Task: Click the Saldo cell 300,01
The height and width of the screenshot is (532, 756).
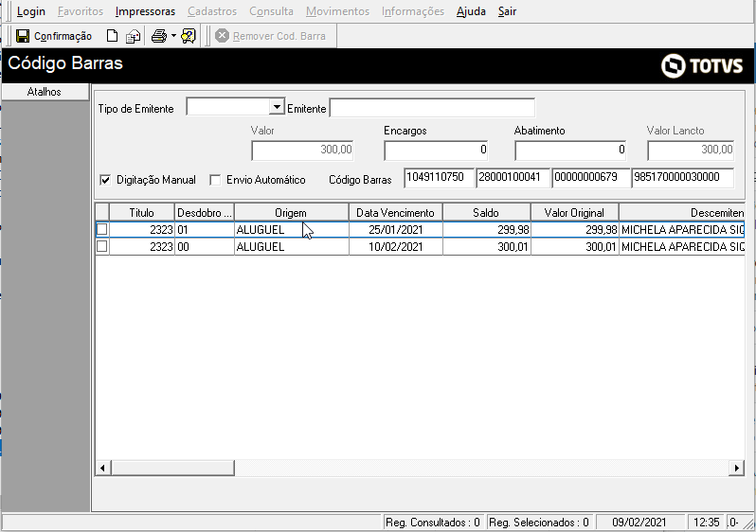Action: point(487,247)
